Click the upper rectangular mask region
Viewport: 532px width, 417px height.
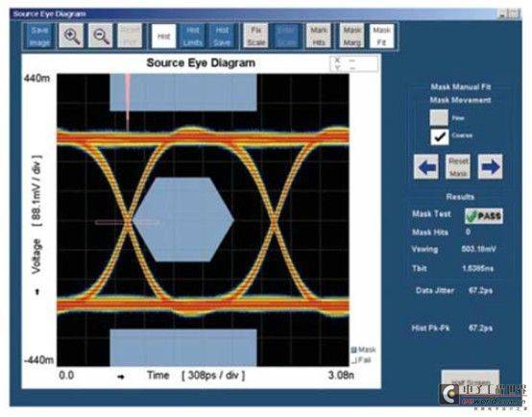coord(183,92)
